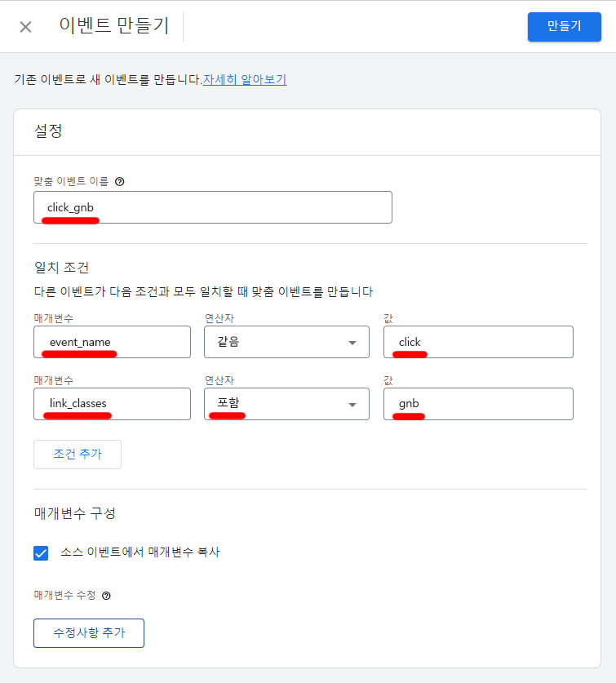616x683 pixels.
Task: Click the arrow icon in the 같음 operator box
Action: (x=352, y=343)
